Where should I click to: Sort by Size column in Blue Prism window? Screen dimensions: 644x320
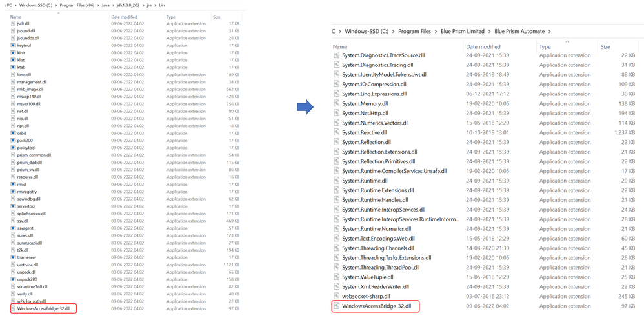[605, 47]
